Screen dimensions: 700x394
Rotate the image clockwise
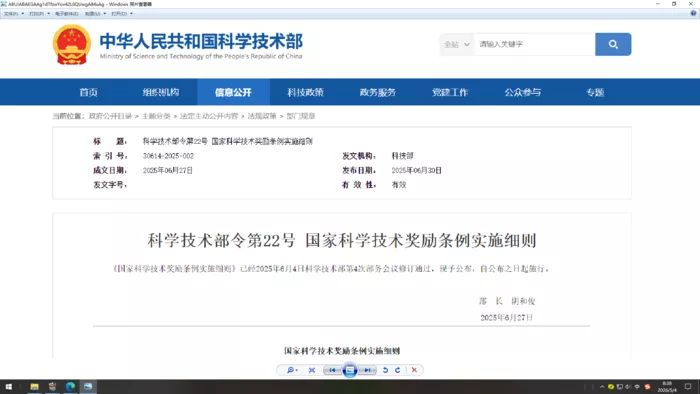point(397,370)
